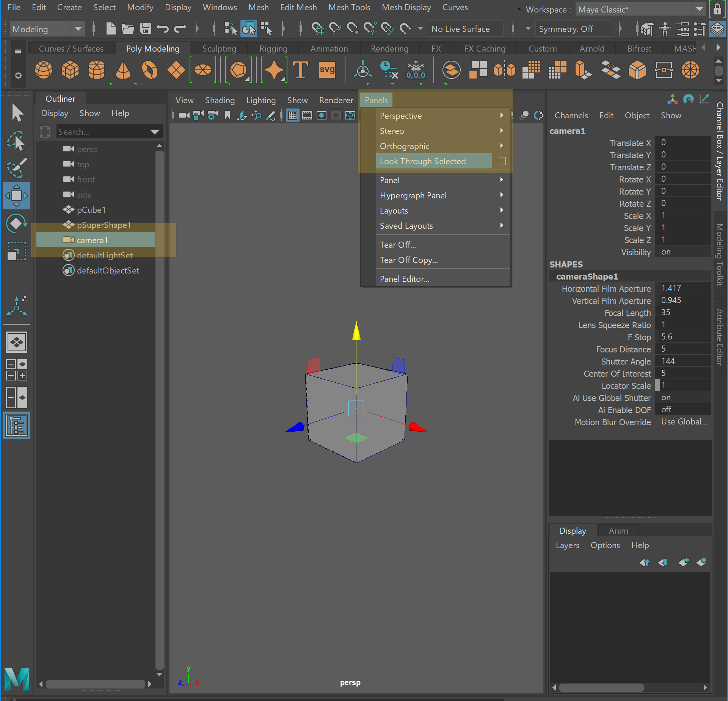Image resolution: width=728 pixels, height=701 pixels.
Task: Click the polygon sphere shelf icon
Action: (x=44, y=70)
